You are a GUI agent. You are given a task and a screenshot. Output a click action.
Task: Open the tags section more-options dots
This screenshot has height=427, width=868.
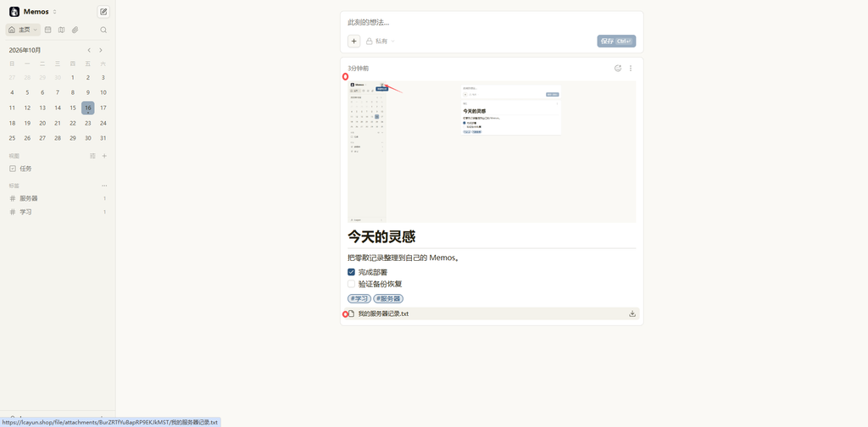point(104,186)
